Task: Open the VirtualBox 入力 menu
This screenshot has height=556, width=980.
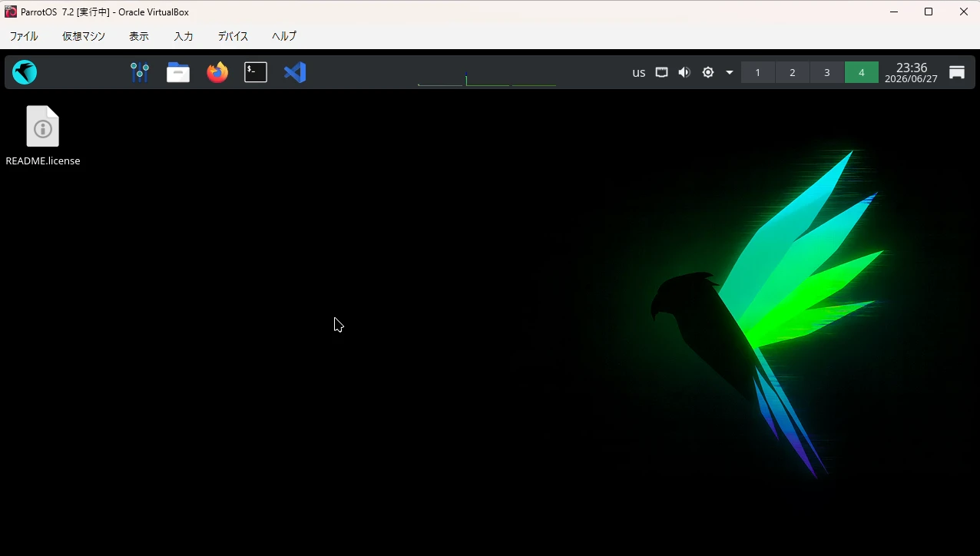Action: [x=184, y=36]
